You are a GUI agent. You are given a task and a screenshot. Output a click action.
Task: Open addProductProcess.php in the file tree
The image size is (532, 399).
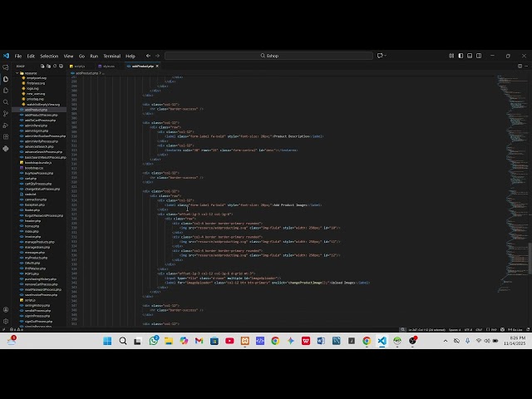click(x=41, y=115)
